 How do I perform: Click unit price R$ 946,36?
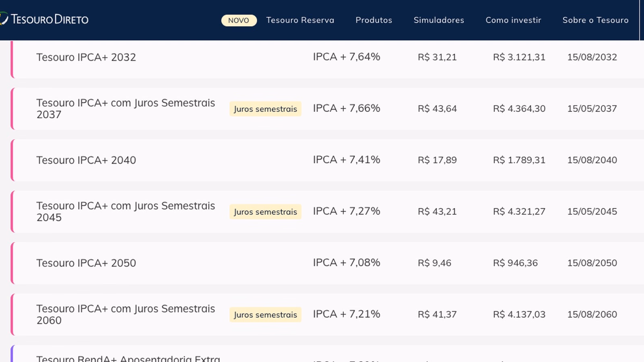tap(515, 263)
